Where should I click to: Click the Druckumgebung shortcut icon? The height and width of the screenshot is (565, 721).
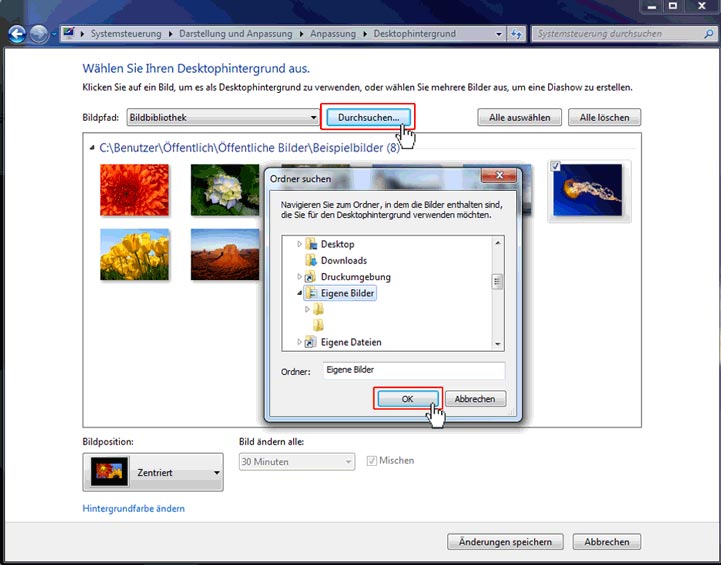click(311, 277)
